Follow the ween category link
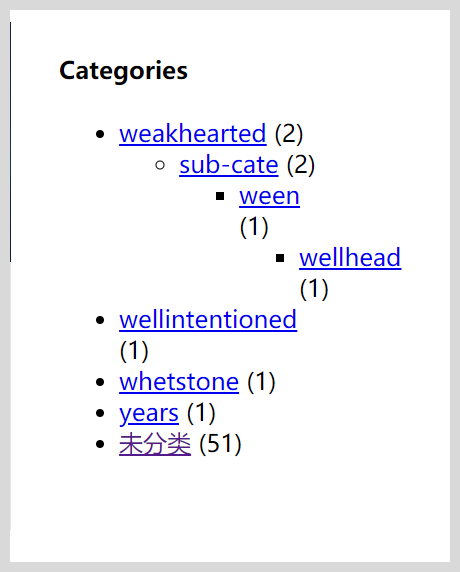 270,196
